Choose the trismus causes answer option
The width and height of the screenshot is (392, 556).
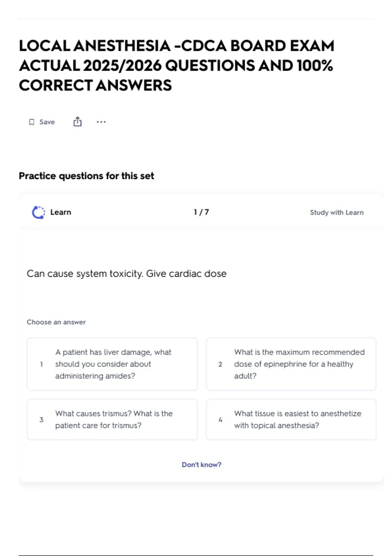[x=114, y=419]
